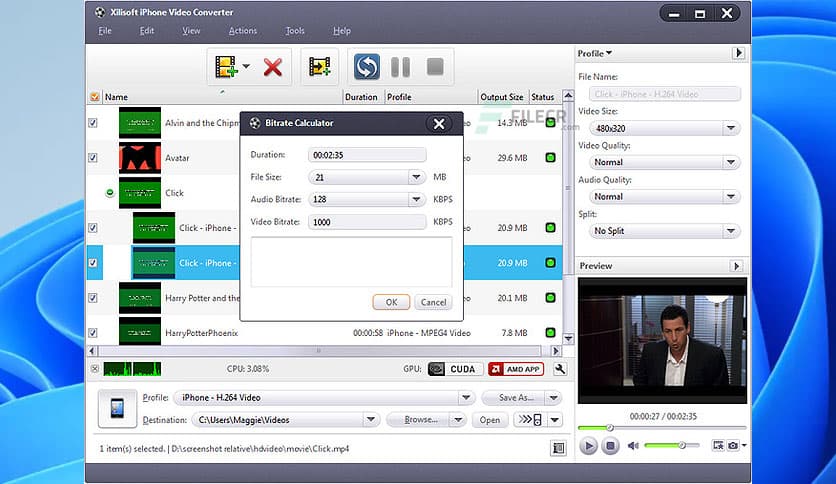Image resolution: width=836 pixels, height=484 pixels.
Task: Close the CPU graph with X icon
Action: pos(94,369)
